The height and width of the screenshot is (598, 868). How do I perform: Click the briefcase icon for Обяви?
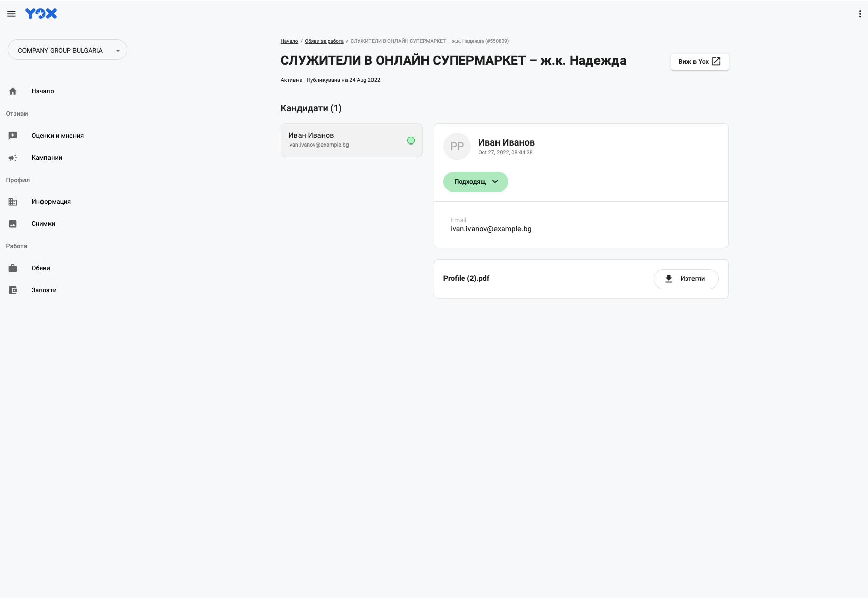[x=13, y=268]
